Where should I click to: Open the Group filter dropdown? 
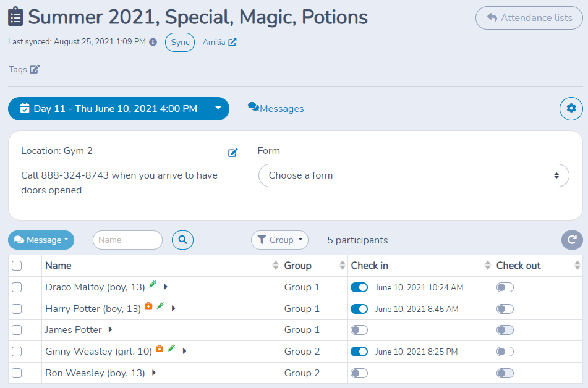(279, 240)
